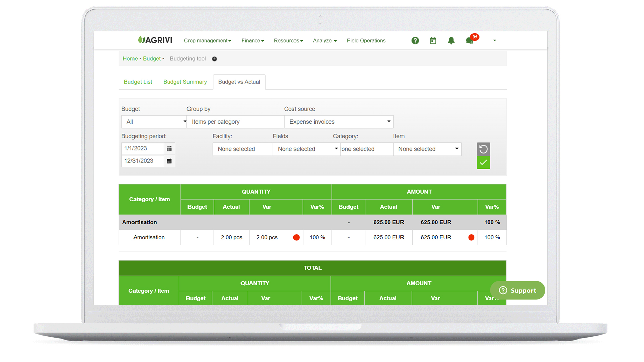Click the AGRIVI logo
The width and height of the screenshot is (644, 362).
tap(155, 40)
